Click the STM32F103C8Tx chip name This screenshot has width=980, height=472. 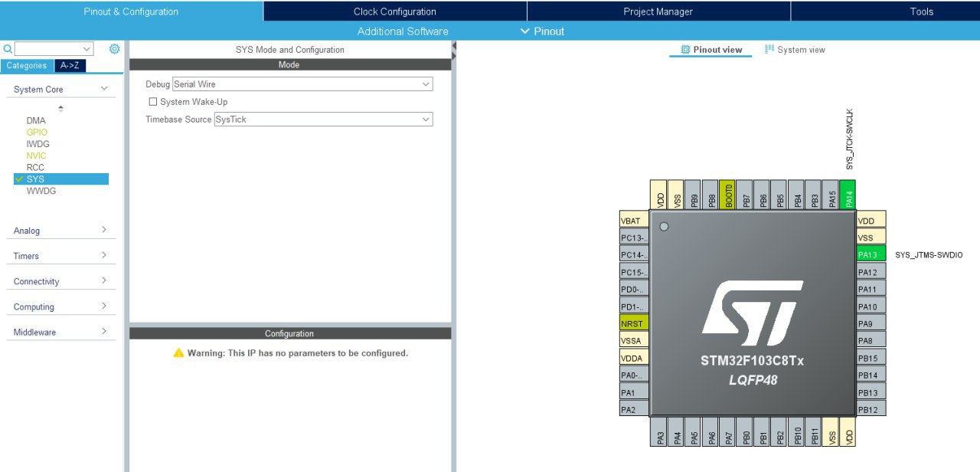[x=753, y=361]
